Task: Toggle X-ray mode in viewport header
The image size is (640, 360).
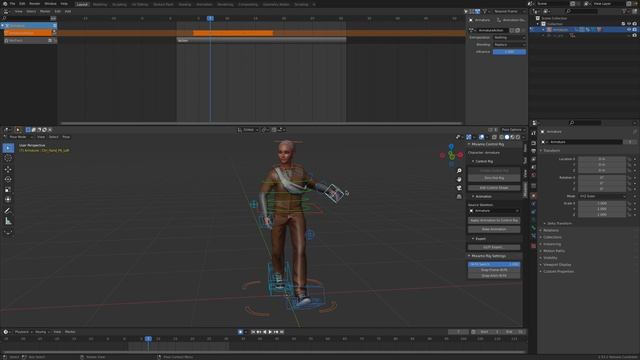Action: [494, 137]
